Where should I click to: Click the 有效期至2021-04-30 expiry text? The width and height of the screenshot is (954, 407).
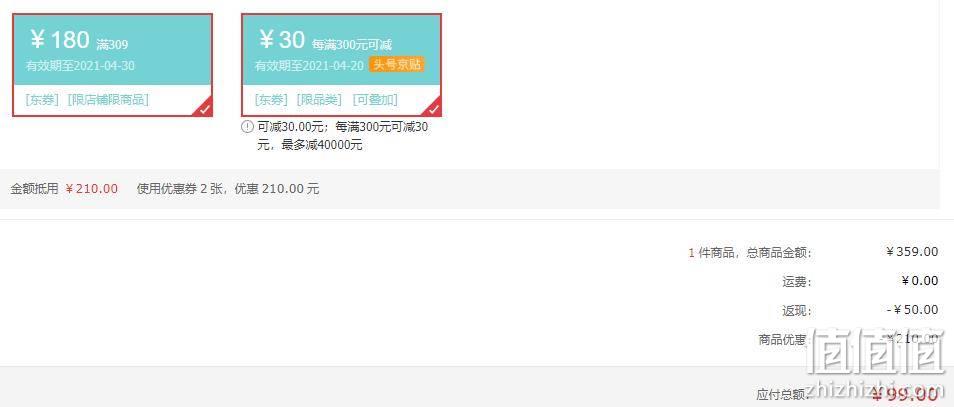coord(80,66)
